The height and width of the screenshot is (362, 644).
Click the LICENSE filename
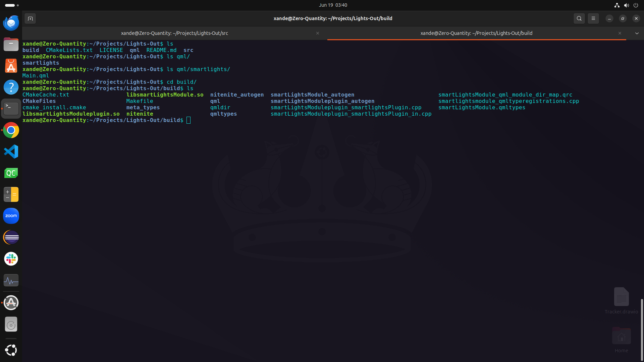coord(111,50)
